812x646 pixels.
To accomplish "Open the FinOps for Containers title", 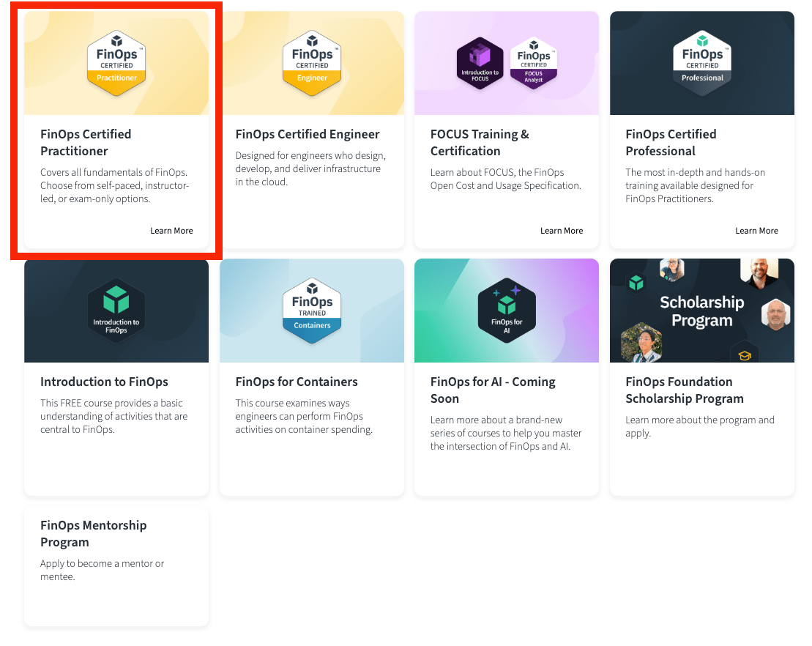I will pyautogui.click(x=297, y=382).
